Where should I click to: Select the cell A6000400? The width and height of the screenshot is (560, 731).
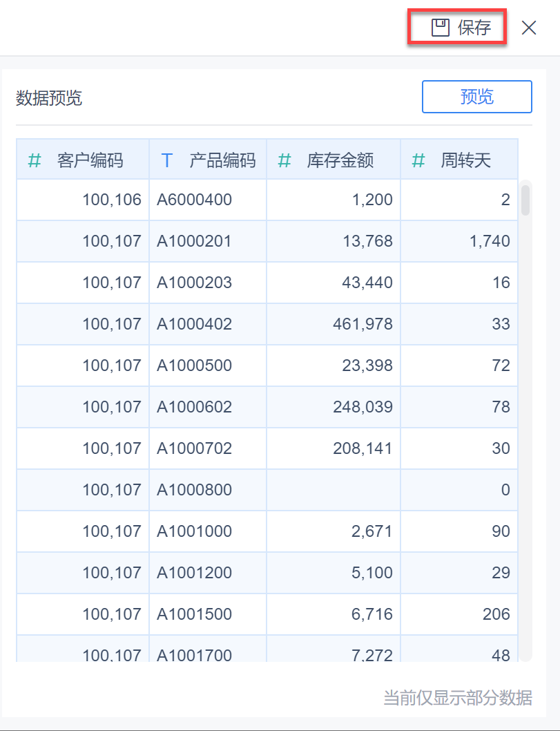tap(208, 200)
